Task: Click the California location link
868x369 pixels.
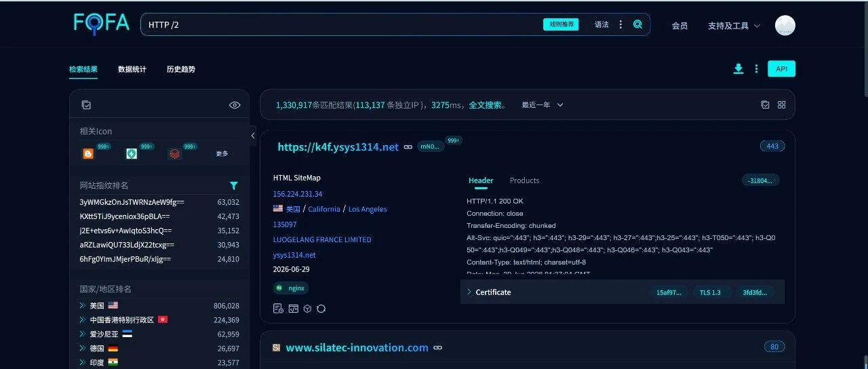Action: (324, 209)
